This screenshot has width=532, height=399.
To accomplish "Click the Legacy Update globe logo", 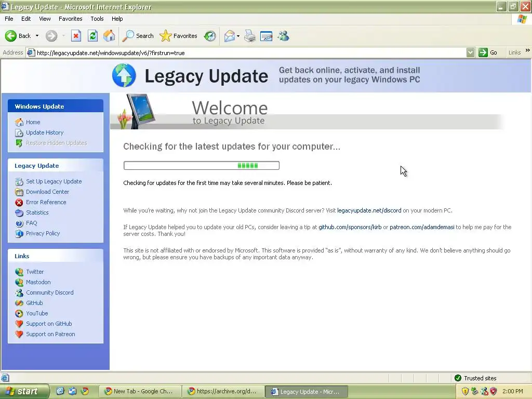I will (124, 75).
